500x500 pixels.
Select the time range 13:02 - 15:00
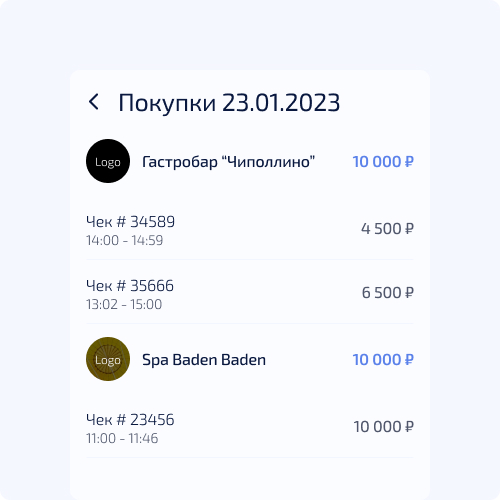pyautogui.click(x=124, y=304)
